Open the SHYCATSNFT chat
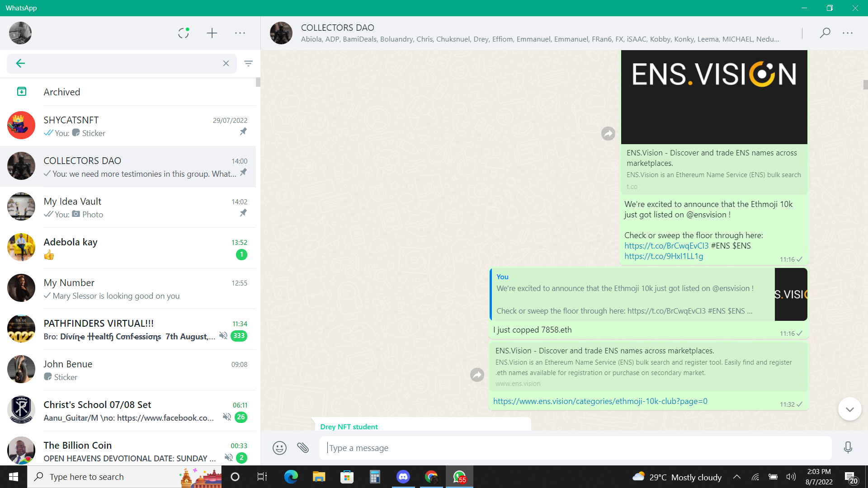This screenshot has width=868, height=488. (x=128, y=126)
